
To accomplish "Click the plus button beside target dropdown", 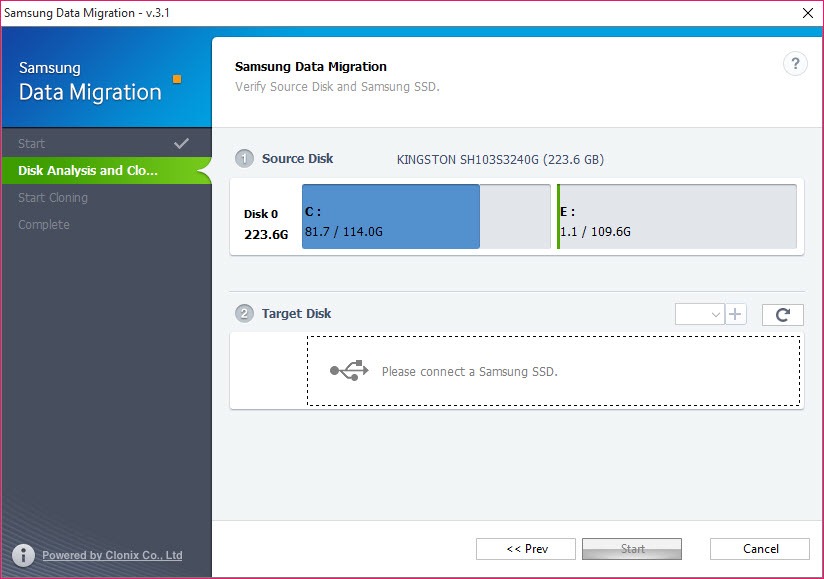I will click(736, 314).
